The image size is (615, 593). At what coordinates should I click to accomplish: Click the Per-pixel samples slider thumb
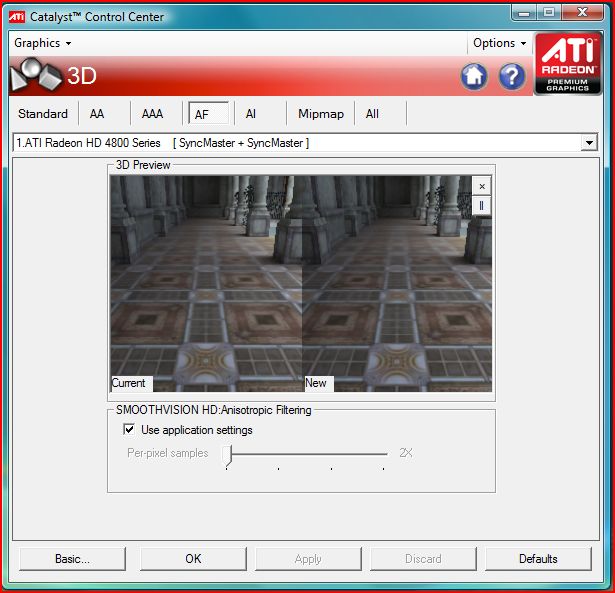pos(227,455)
